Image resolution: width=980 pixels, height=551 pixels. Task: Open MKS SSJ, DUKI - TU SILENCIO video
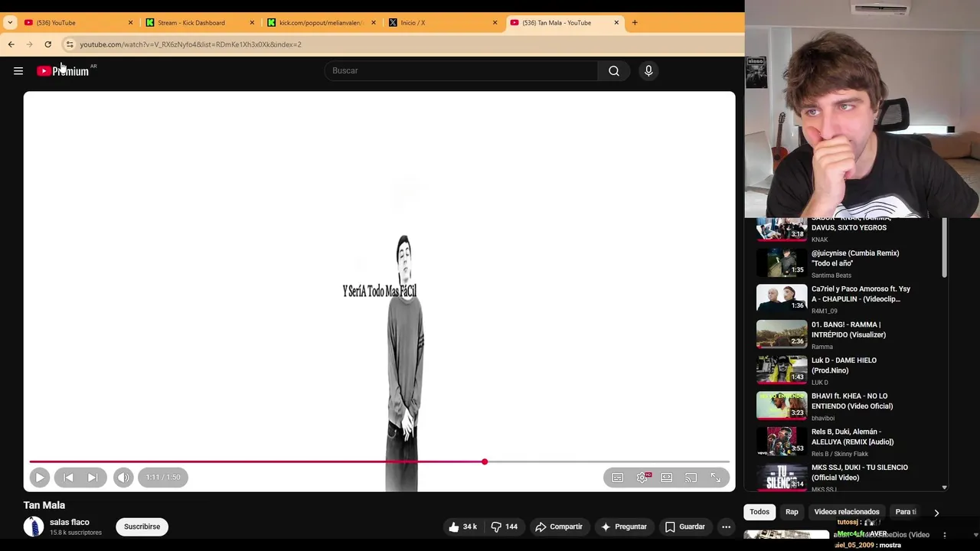(x=859, y=472)
